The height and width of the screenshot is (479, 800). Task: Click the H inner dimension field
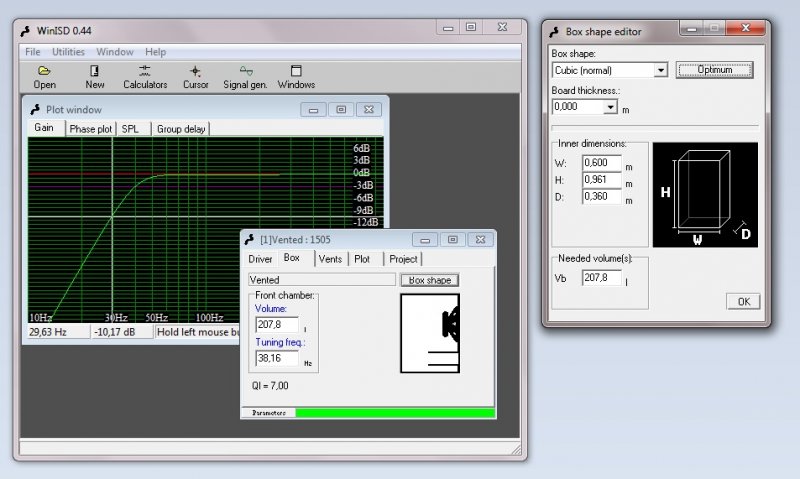click(602, 180)
